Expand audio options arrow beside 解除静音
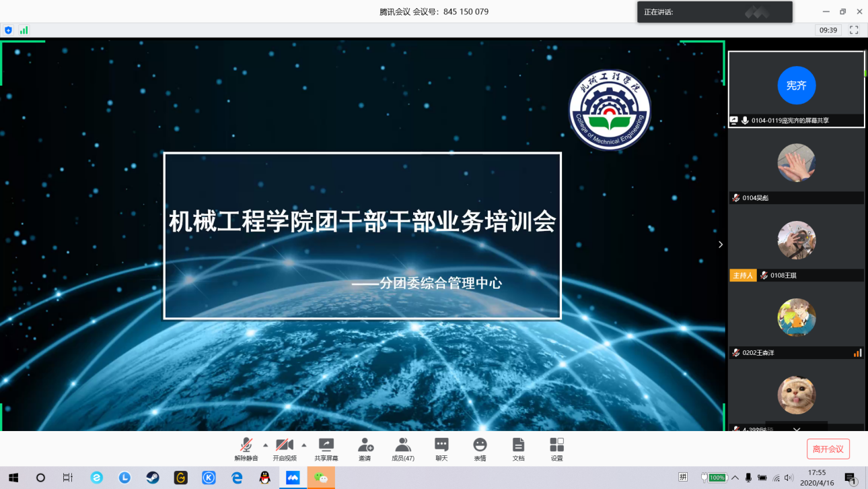The height and width of the screenshot is (489, 868). (x=265, y=445)
